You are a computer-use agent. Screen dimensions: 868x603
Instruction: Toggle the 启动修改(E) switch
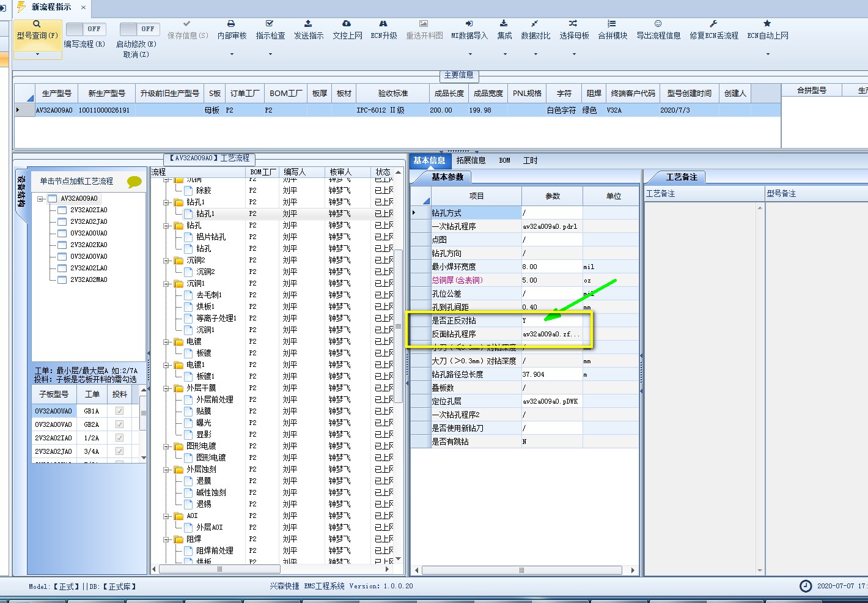click(139, 29)
